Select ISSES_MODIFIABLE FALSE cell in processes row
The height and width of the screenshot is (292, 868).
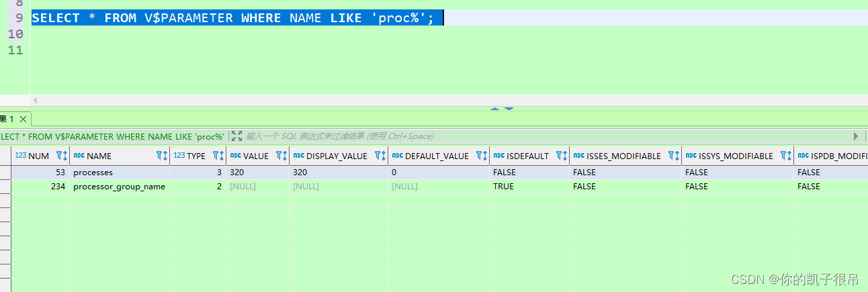(x=625, y=173)
